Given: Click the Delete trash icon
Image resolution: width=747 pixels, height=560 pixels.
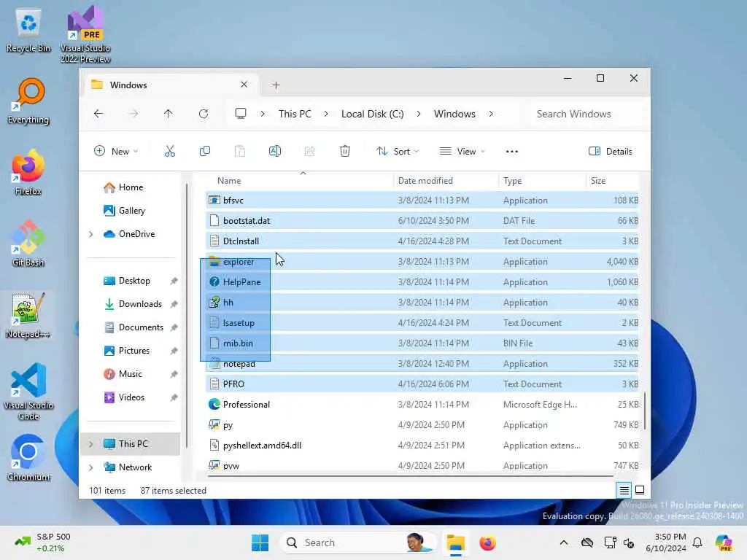Looking at the screenshot, I should 345,152.
